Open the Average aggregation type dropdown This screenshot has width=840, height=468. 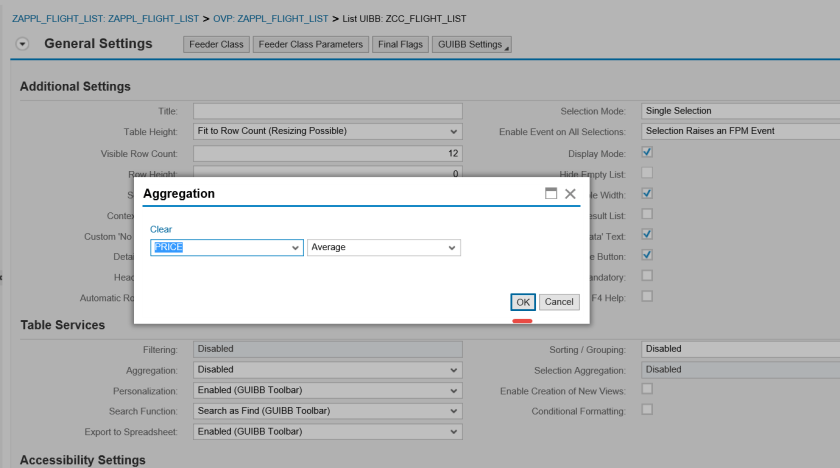[x=452, y=248]
